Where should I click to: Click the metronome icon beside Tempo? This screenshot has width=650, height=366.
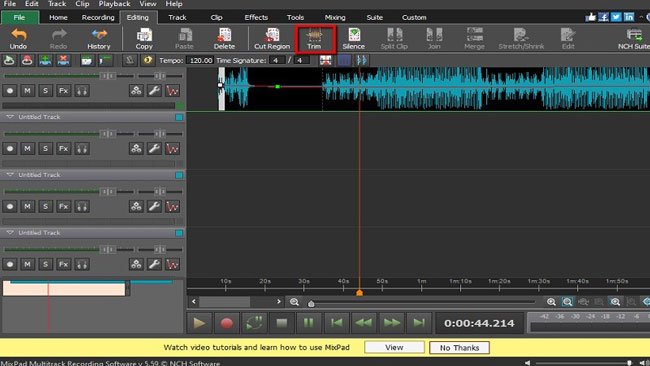(130, 61)
